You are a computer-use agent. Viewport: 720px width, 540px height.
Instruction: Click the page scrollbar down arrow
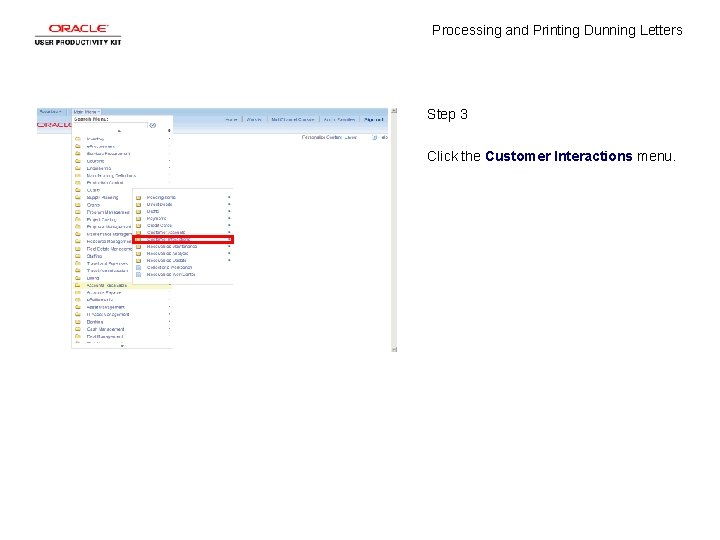pyautogui.click(x=394, y=349)
